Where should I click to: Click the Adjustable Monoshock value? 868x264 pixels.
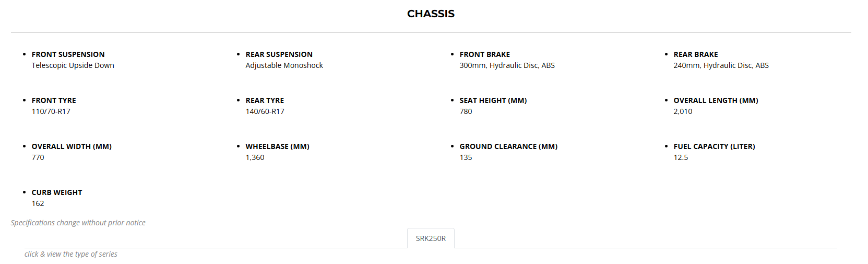(284, 65)
